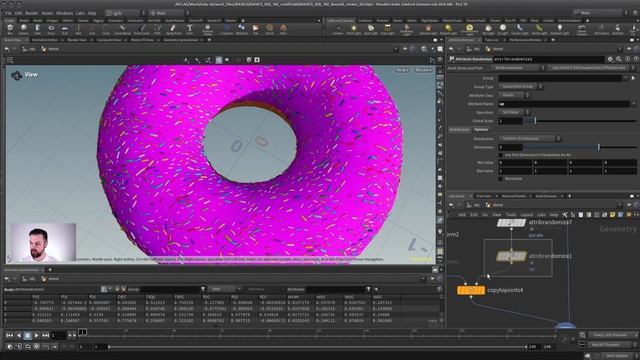The image size is (640, 360).
Task: Select the Torus shelf tool
Action: pos(51,29)
